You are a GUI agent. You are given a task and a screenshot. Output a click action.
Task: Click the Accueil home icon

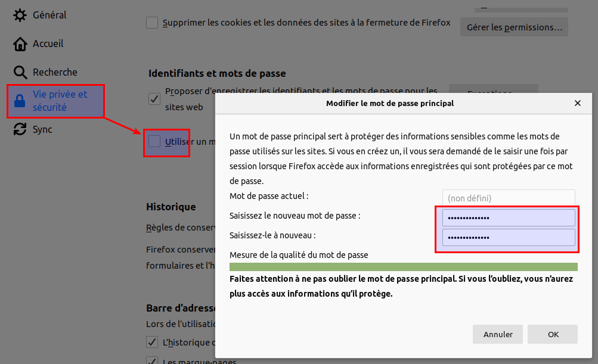click(x=20, y=43)
